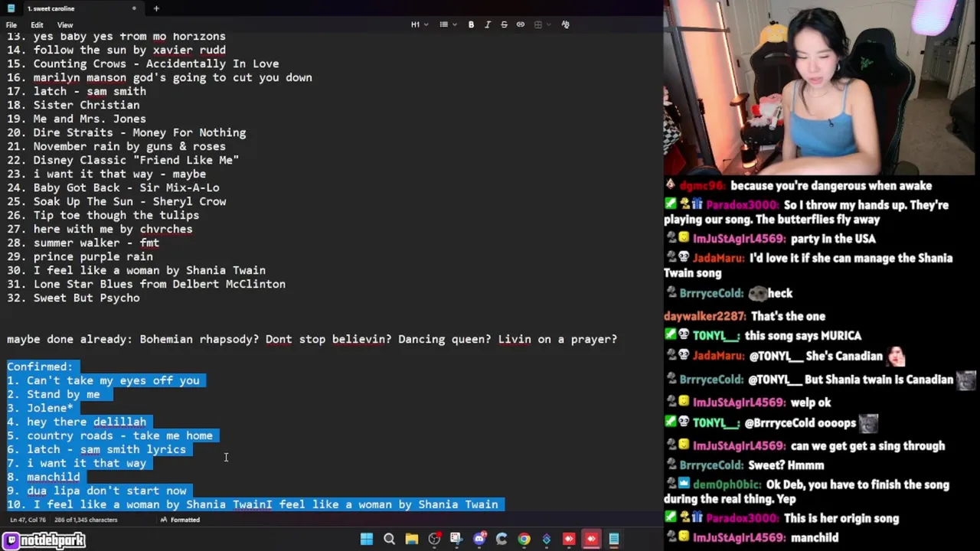
Task: Click the emote in BrrryceCold's heck message
Action: point(757,293)
